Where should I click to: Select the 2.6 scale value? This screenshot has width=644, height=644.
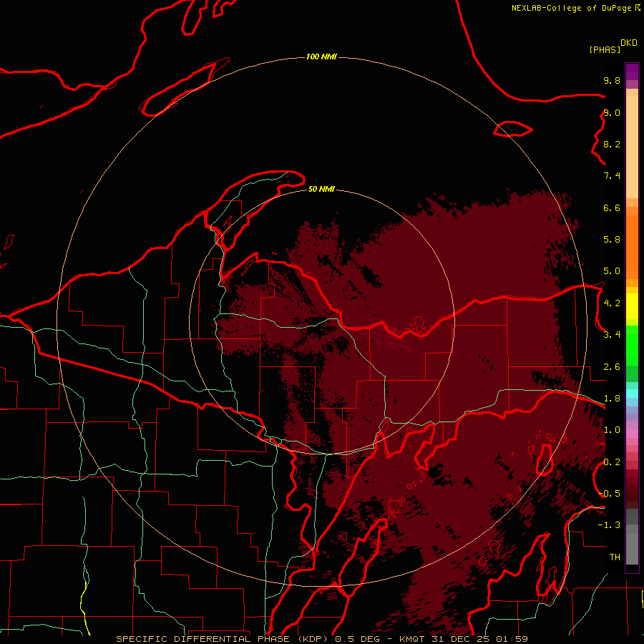(x=612, y=367)
